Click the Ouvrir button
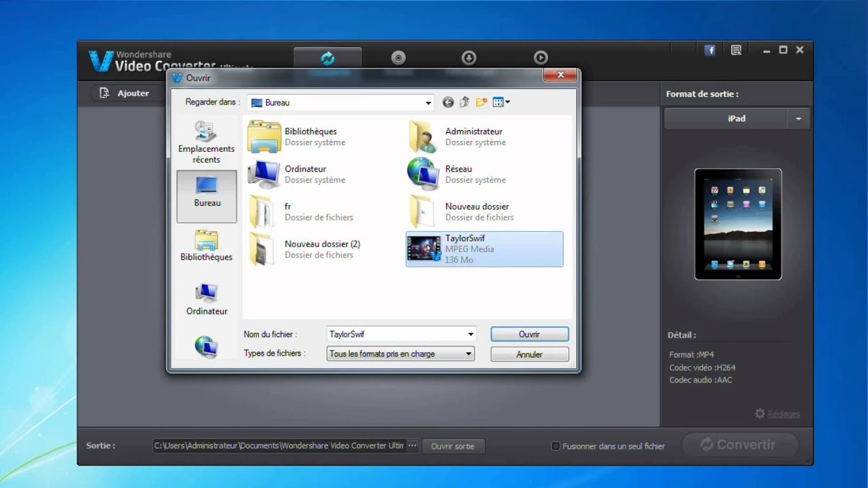 (530, 334)
